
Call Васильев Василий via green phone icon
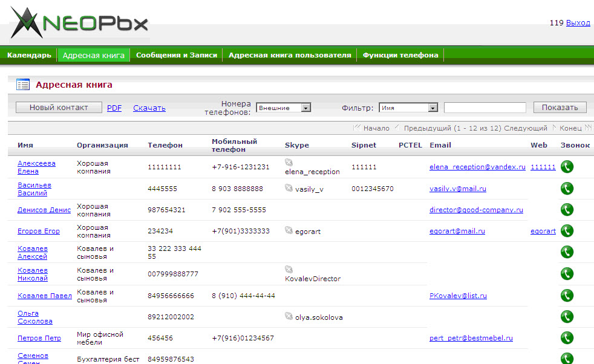click(x=567, y=188)
